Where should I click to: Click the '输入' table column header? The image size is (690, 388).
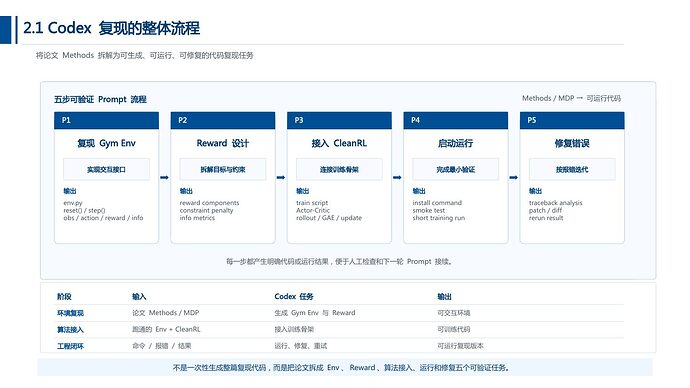point(139,296)
